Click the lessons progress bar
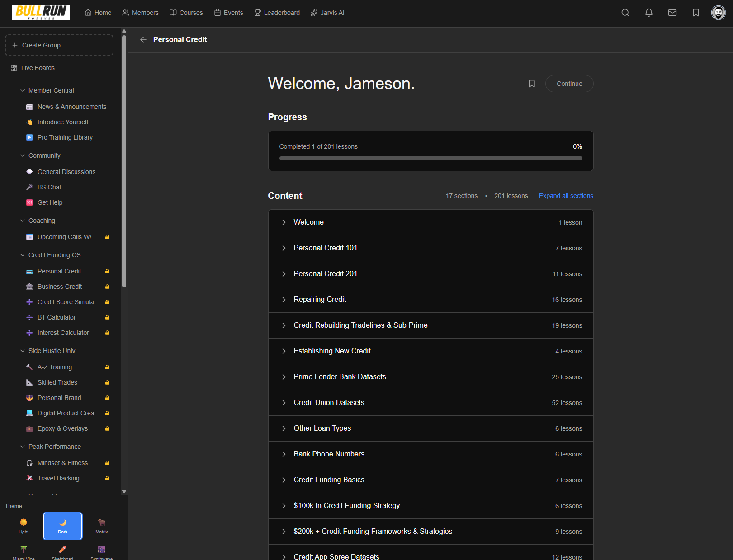Viewport: 733px width, 560px height. [430, 158]
